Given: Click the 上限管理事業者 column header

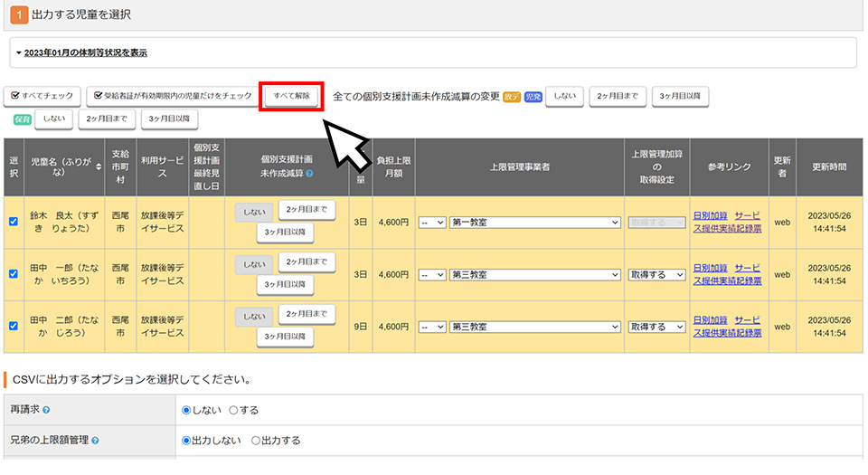Looking at the screenshot, I should coord(519,166).
